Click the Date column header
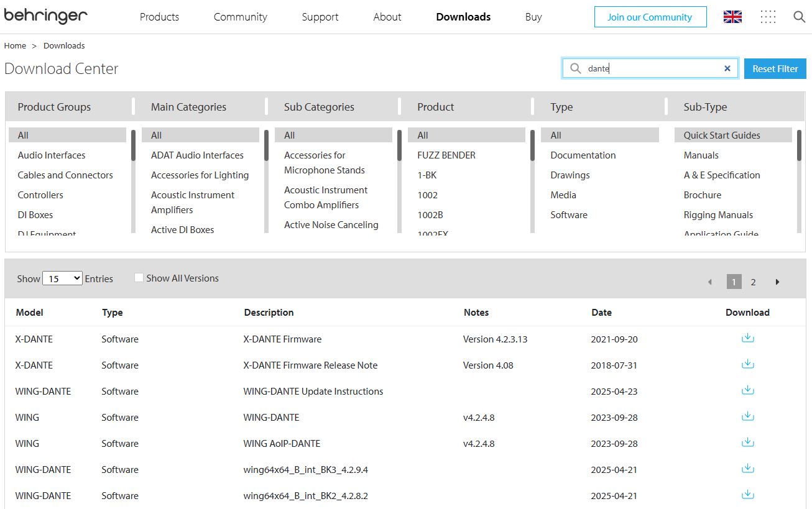This screenshot has height=509, width=812. 601,313
